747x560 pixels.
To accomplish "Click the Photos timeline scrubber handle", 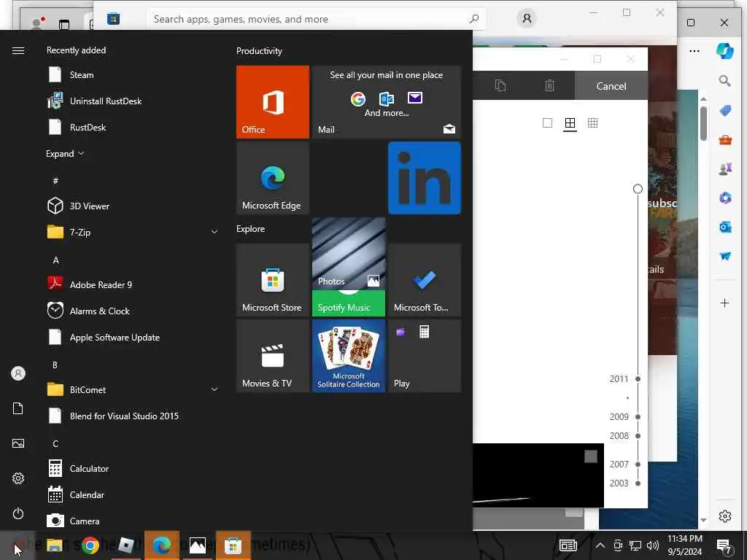I will coord(638,189).
